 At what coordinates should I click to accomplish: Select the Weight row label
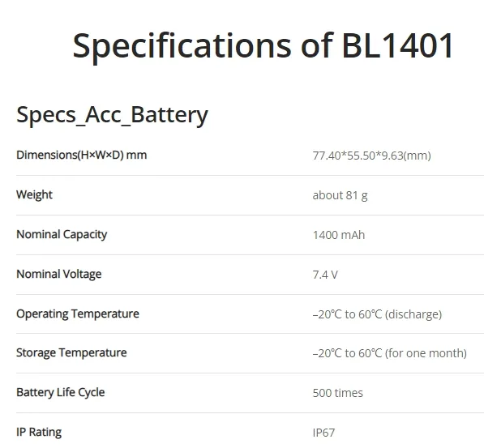click(x=34, y=195)
